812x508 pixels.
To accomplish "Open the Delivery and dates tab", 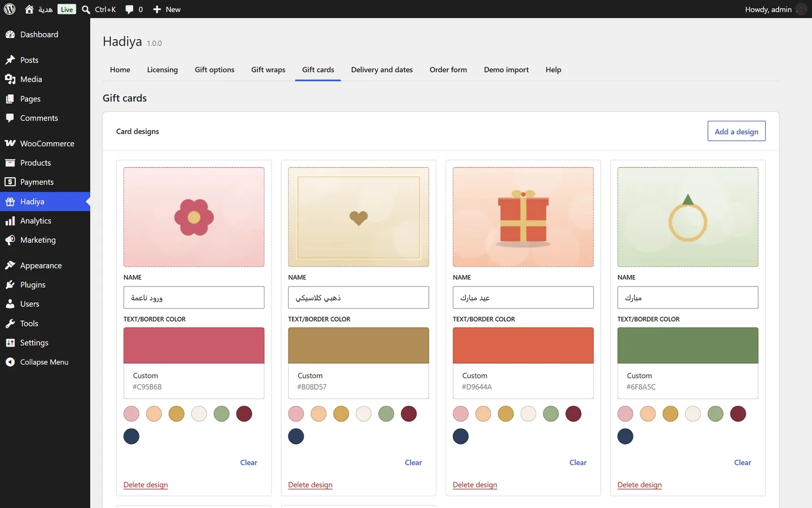I will (382, 70).
